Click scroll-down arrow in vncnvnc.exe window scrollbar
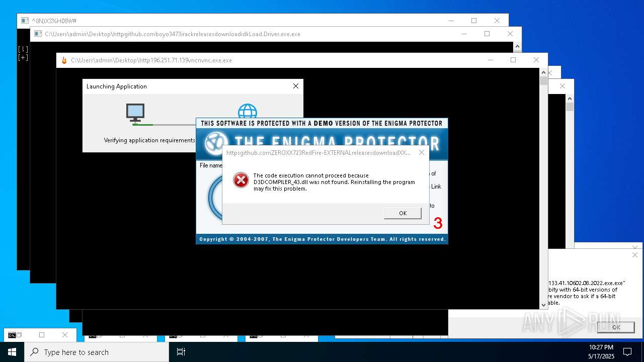The width and height of the screenshot is (644, 362). pos(543,305)
